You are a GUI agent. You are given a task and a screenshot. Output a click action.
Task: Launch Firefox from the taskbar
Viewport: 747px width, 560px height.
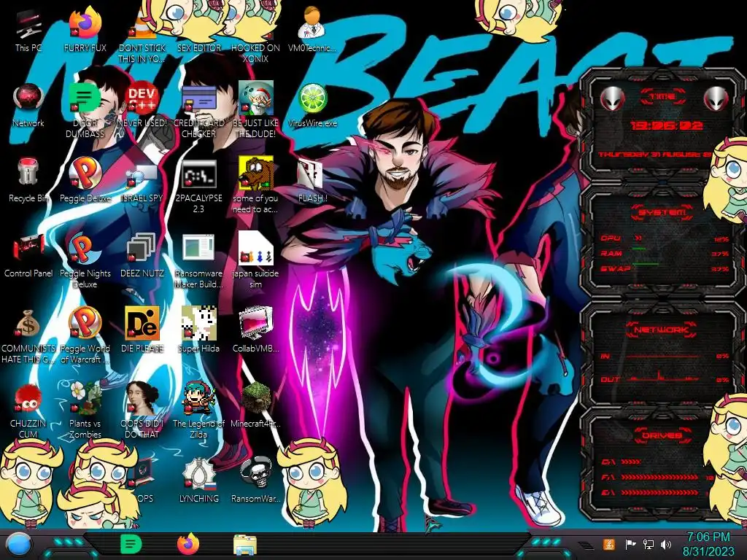click(x=188, y=544)
